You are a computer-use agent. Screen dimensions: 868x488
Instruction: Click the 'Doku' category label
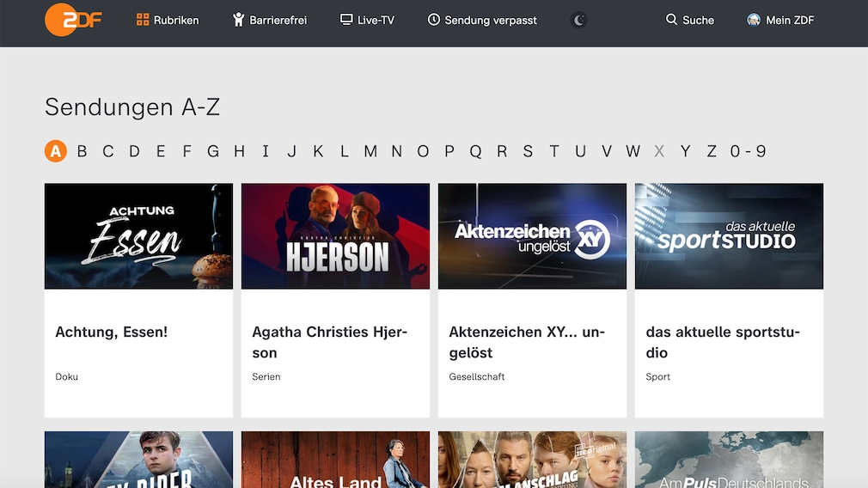[66, 377]
